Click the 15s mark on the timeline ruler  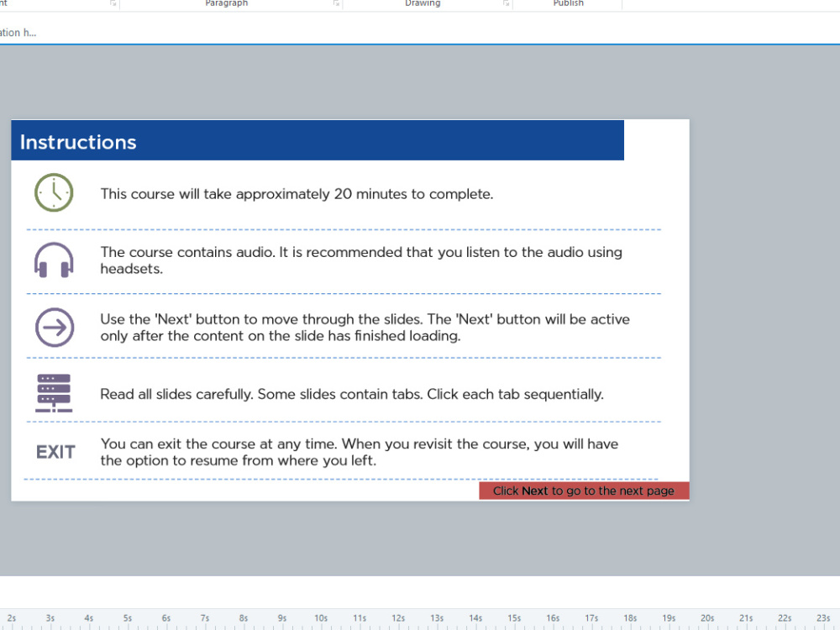(514, 618)
